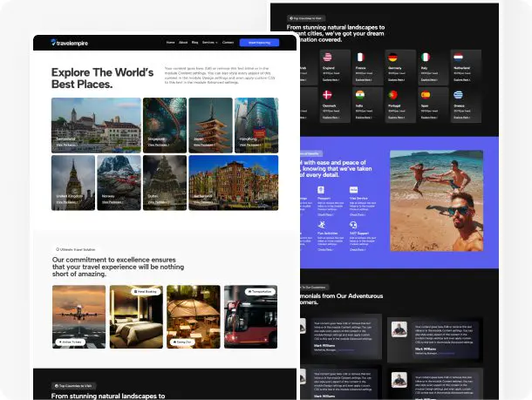
Task: Choose the India flag icon
Action: pyautogui.click(x=359, y=94)
